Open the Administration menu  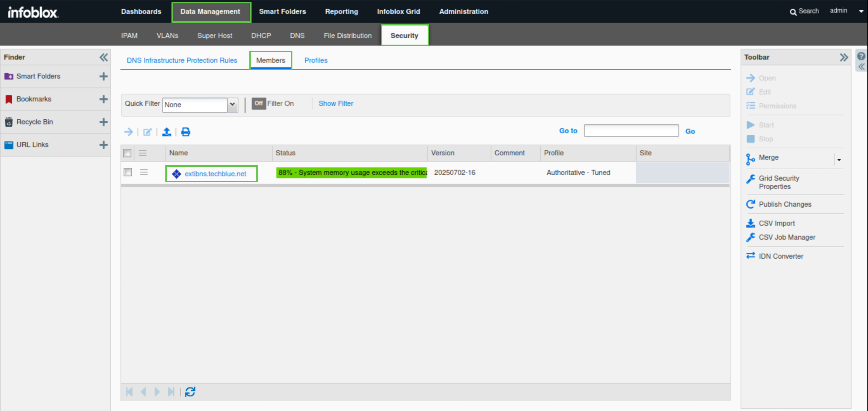click(x=464, y=11)
